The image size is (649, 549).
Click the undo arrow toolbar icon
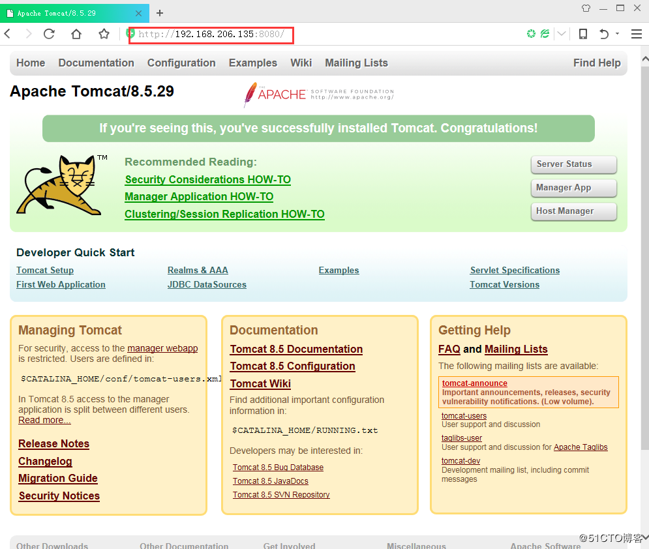point(604,34)
